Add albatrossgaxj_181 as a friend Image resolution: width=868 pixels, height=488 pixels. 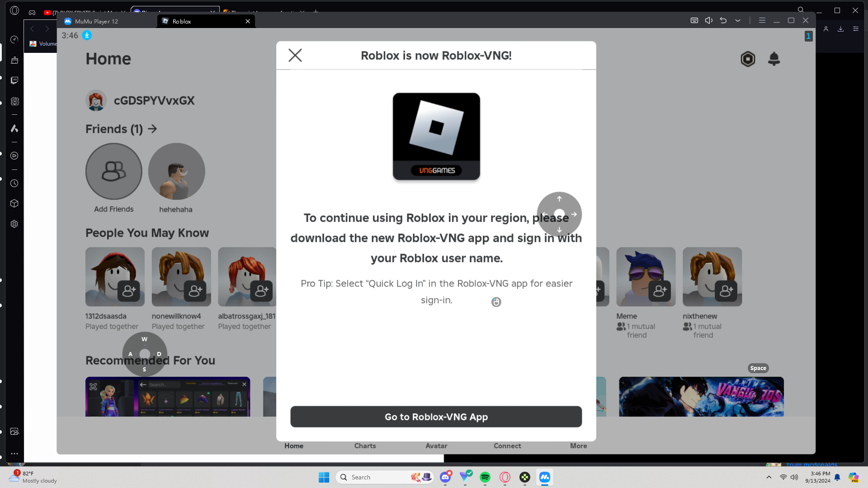coord(262,291)
